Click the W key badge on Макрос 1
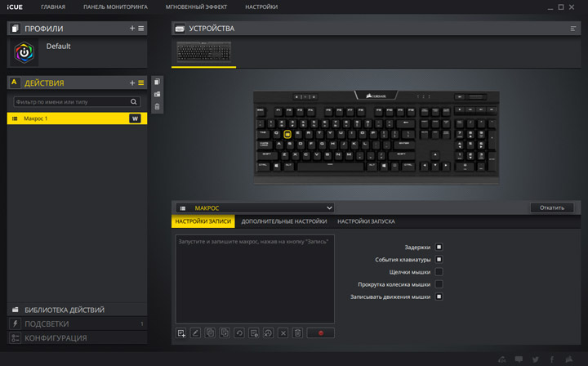The width and height of the screenshot is (588, 366). [135, 118]
